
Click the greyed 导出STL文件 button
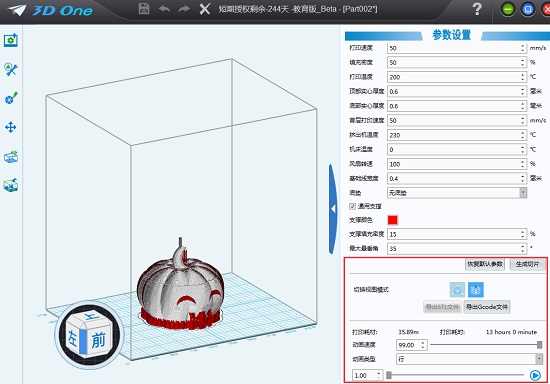(x=442, y=307)
